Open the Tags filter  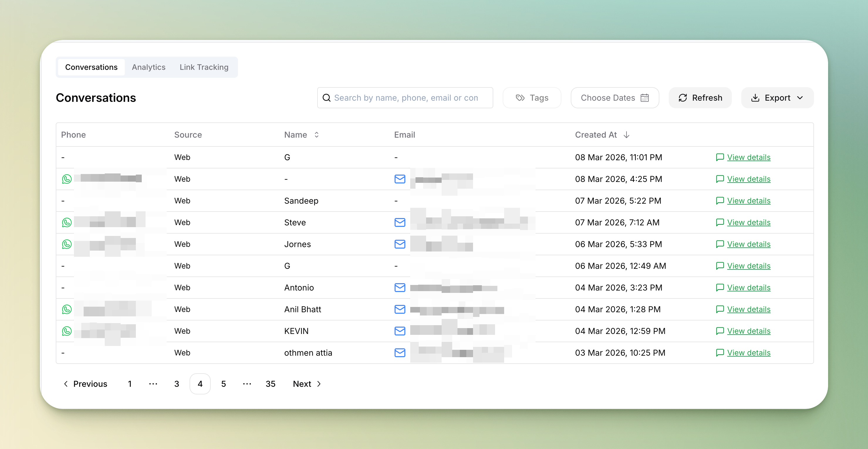click(x=532, y=98)
